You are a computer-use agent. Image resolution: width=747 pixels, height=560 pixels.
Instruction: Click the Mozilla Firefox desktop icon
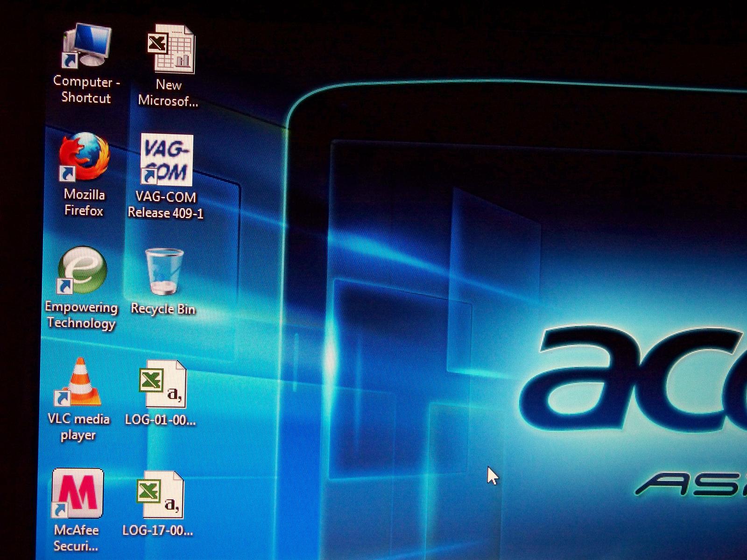[x=84, y=157]
